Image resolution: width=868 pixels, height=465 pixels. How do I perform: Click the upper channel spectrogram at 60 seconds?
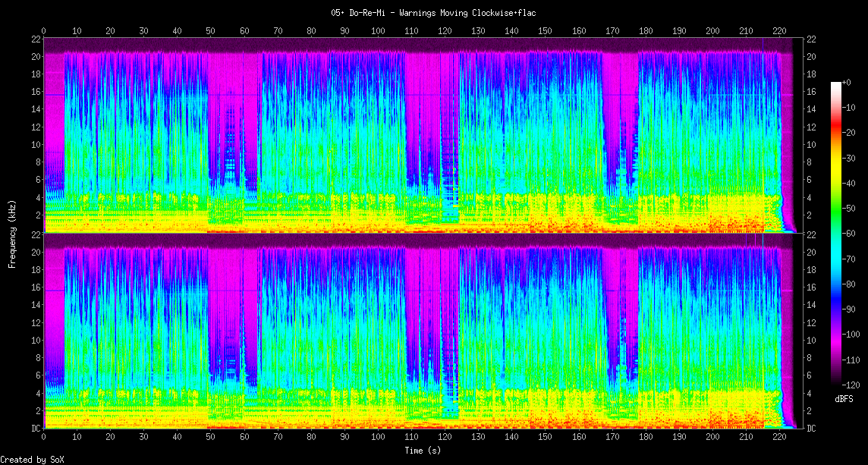click(x=244, y=135)
